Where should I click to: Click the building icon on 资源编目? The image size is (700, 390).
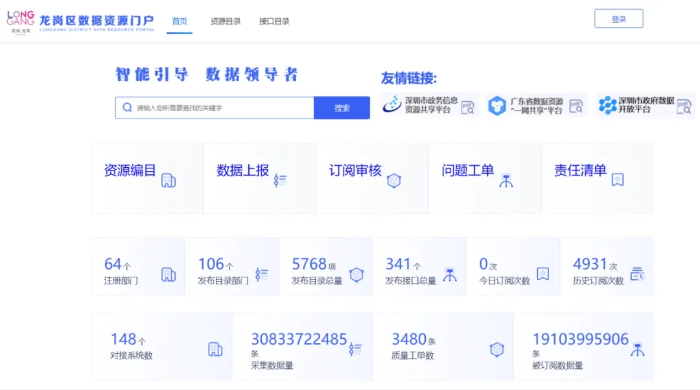[168, 180]
